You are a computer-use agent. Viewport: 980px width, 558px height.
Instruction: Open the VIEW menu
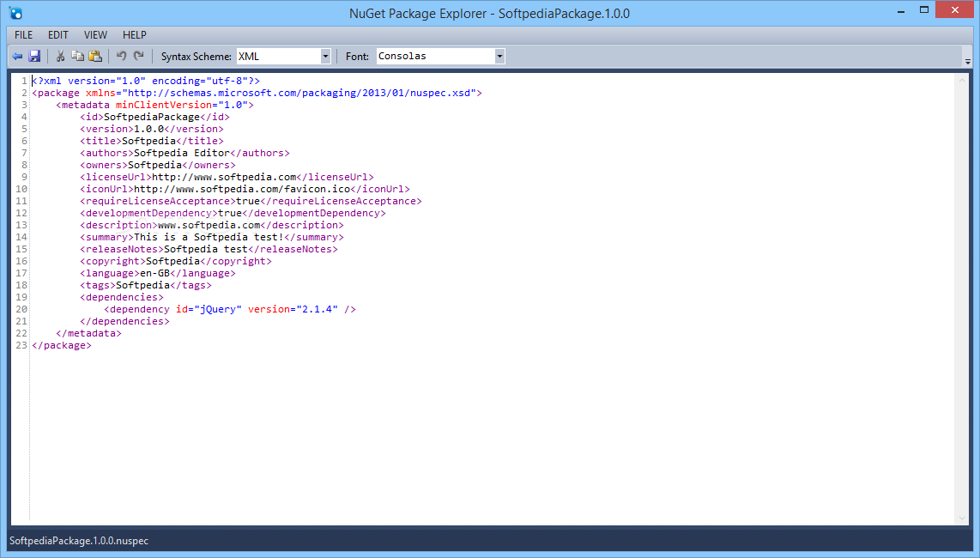(x=95, y=35)
